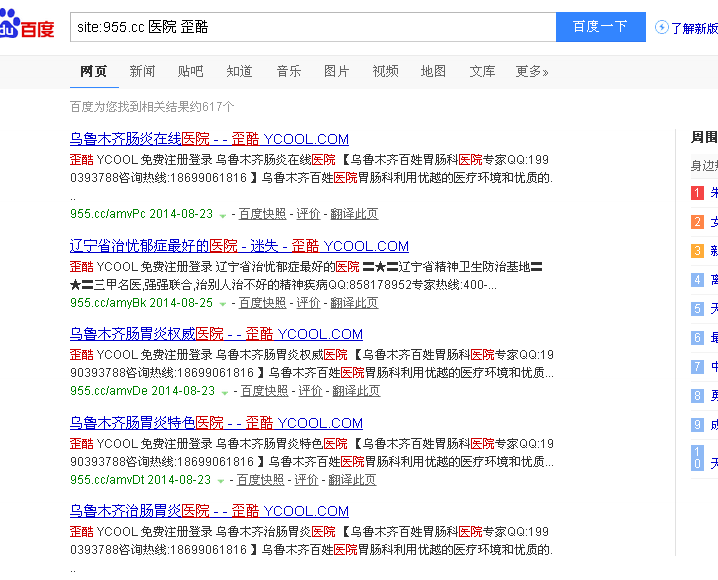Open 百度快照 for the 955.cc/amvDe result
Viewport: 718px width, 580px height.
264,390
